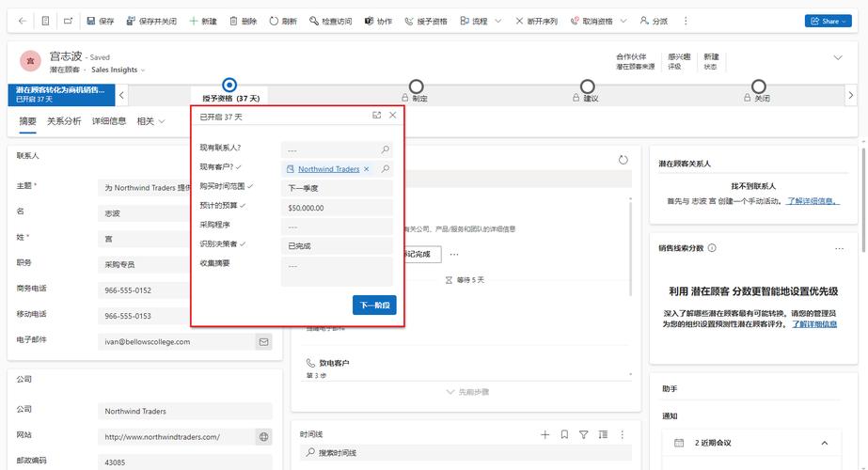Go back using the back arrow
Image resolution: width=868 pixels, height=470 pixels.
23,21
